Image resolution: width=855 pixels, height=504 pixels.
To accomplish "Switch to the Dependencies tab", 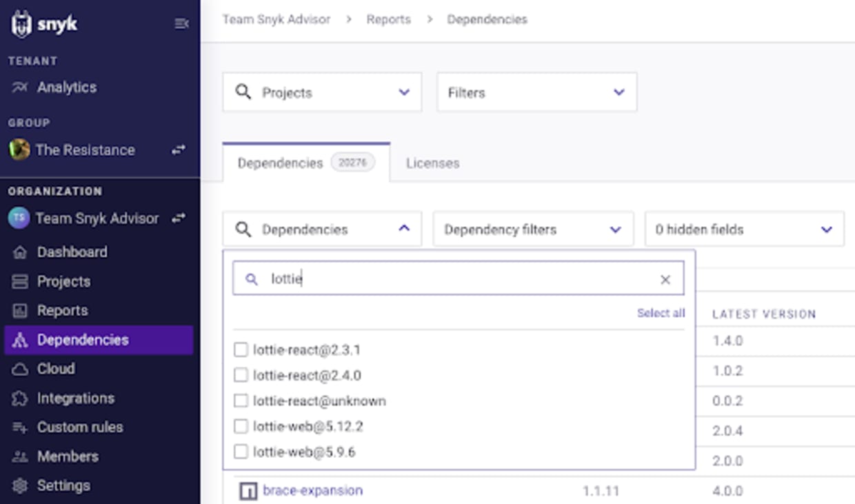I will (306, 163).
